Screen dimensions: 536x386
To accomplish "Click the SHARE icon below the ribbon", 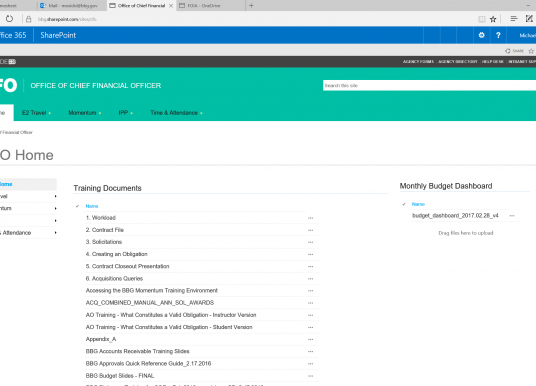I will (514, 51).
